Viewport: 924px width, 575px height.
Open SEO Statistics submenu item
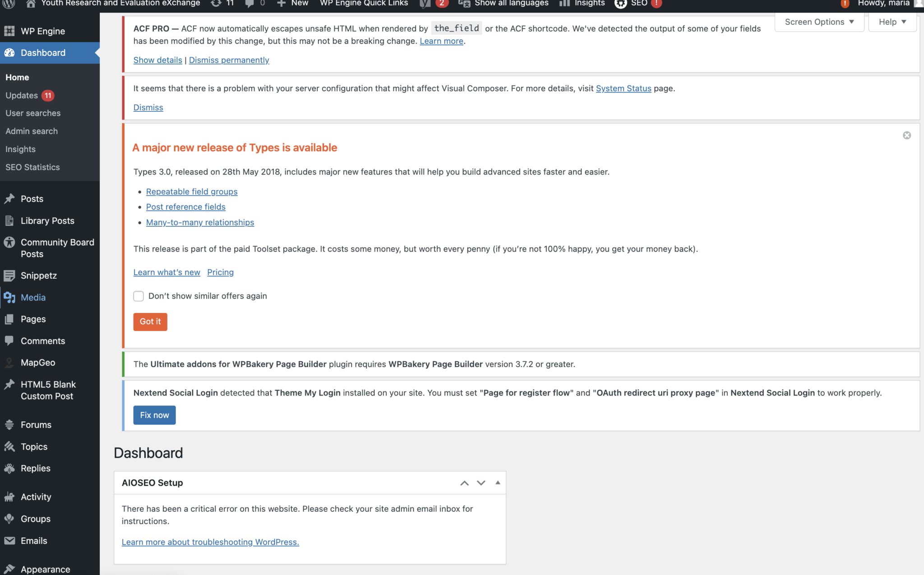(32, 167)
